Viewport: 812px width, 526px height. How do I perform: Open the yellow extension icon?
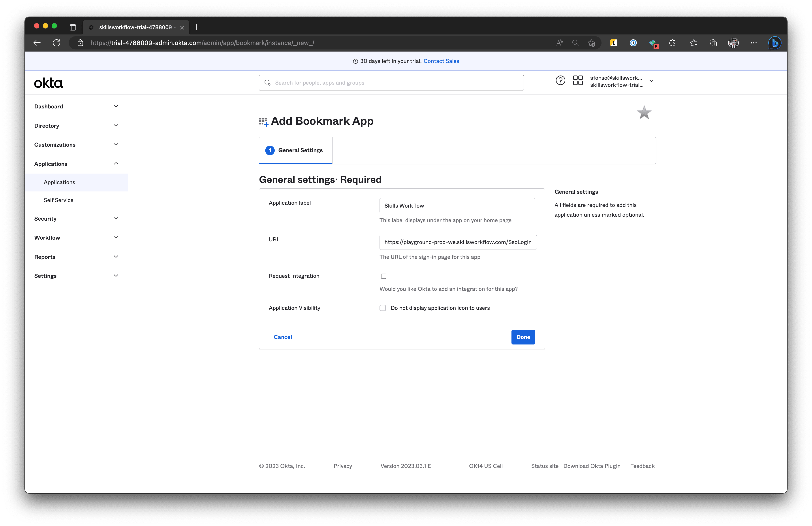(614, 43)
